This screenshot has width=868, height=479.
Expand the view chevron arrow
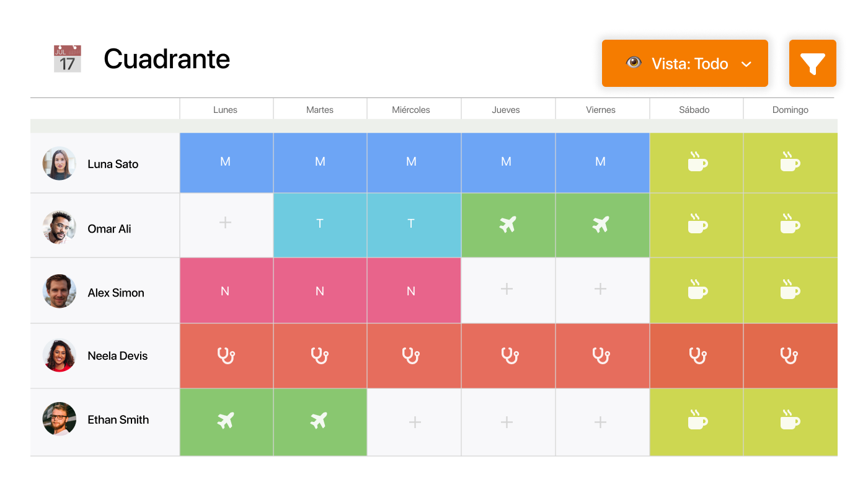746,64
